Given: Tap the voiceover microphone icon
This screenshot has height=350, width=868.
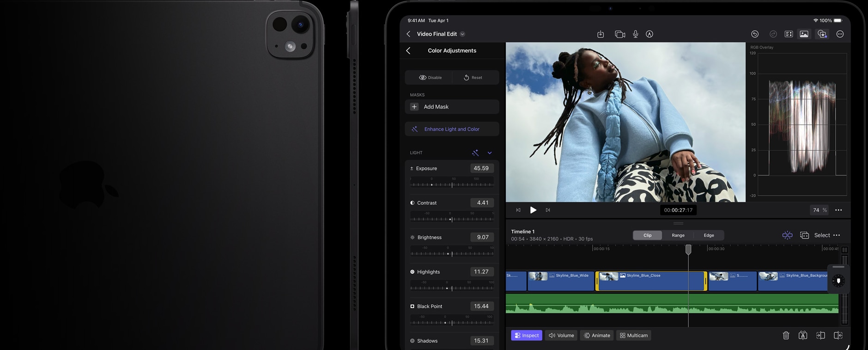Looking at the screenshot, I should 636,34.
